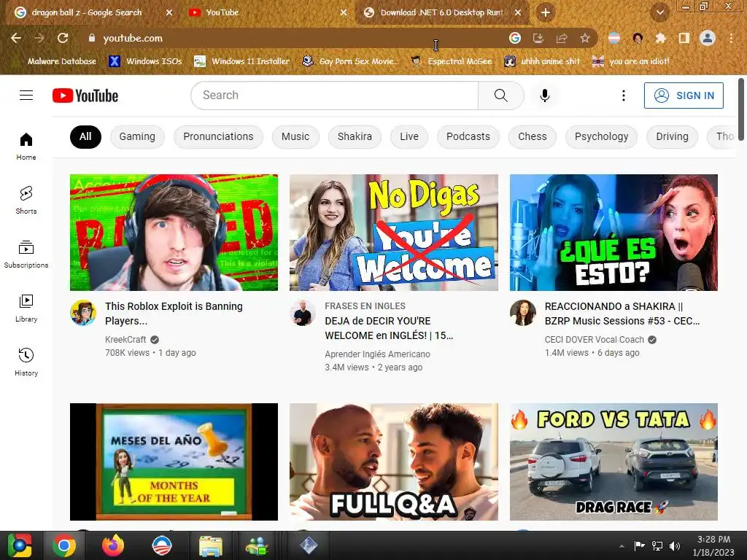The width and height of the screenshot is (747, 560).
Task: Open Aprender Inglés Americano channel link
Action: pos(377,354)
